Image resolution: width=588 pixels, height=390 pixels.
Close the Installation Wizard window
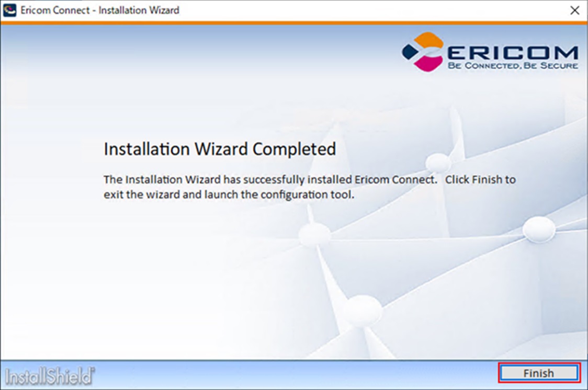(574, 10)
